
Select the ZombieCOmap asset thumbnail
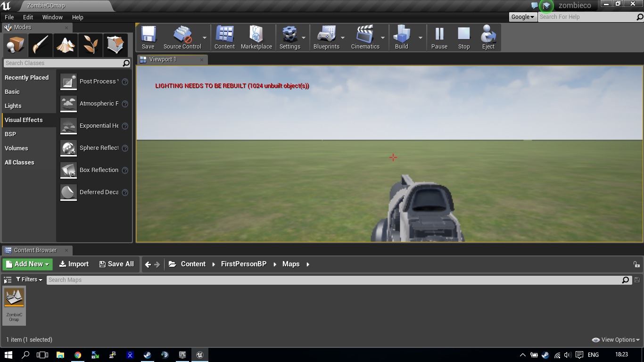point(14,305)
